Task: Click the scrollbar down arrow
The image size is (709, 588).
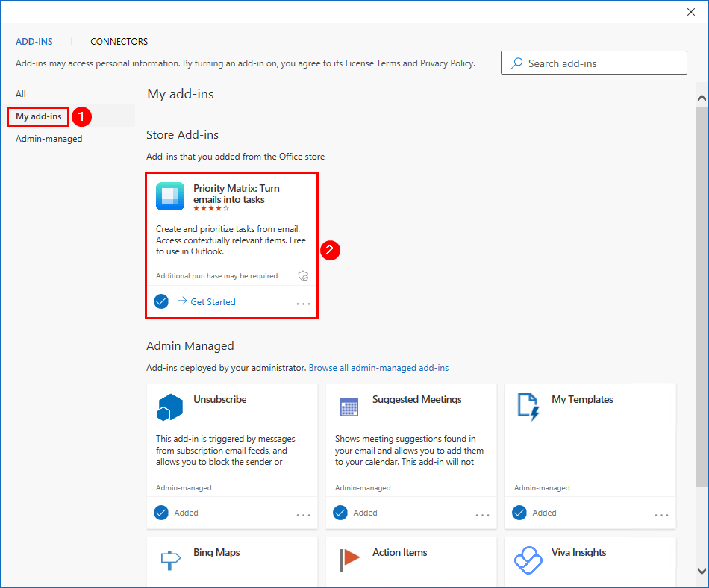Action: click(x=702, y=571)
